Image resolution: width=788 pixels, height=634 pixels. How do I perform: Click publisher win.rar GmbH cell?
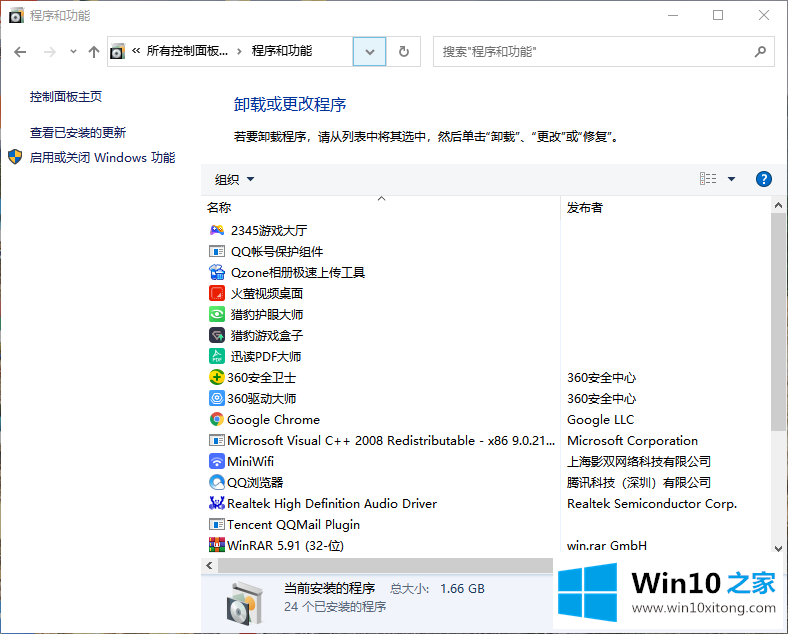click(x=607, y=546)
